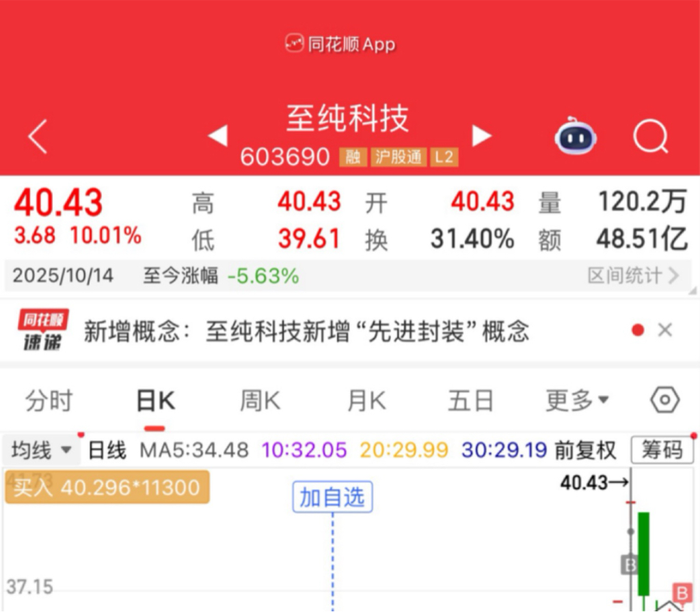This screenshot has width=700, height=612.
Task: Tap the L2 level badge
Action: tap(444, 157)
